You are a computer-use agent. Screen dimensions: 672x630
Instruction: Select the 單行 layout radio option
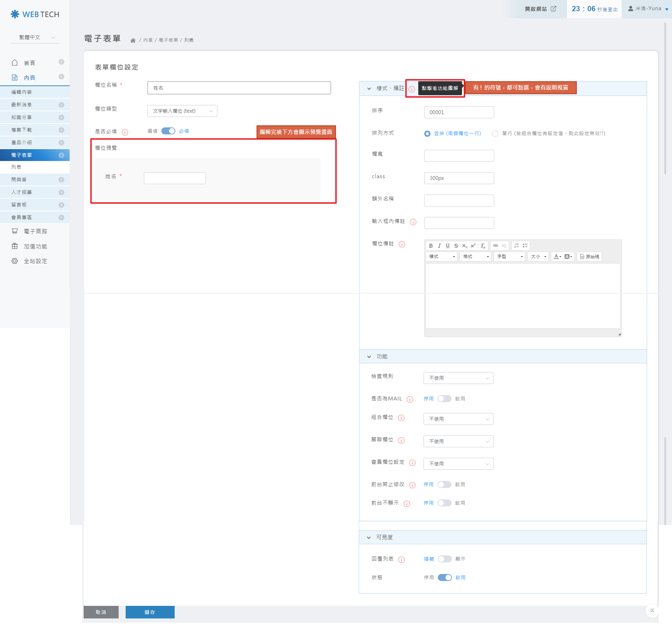click(495, 134)
